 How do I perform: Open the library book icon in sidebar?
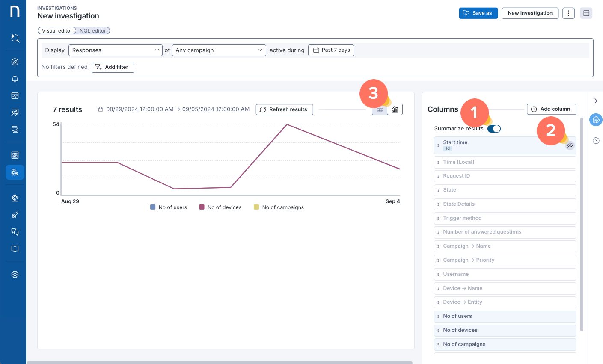tap(15, 249)
